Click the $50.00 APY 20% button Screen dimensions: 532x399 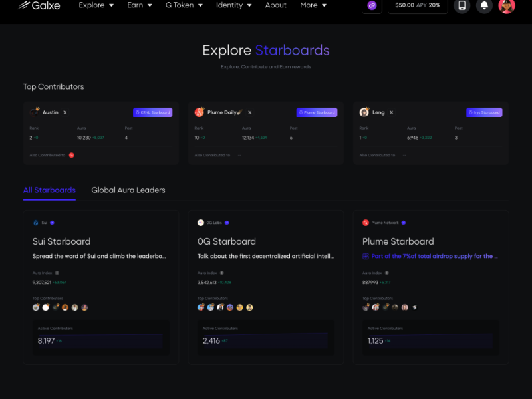pyautogui.click(x=418, y=5)
